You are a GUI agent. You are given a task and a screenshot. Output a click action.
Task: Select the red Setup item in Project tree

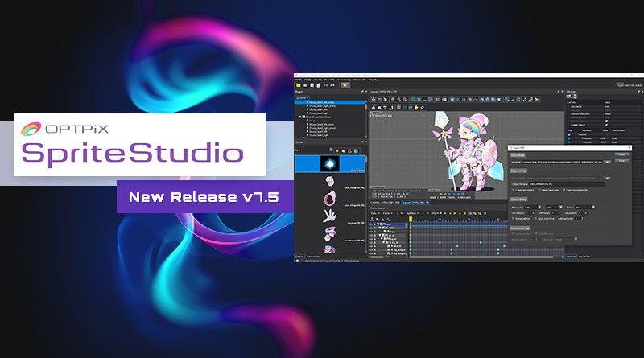[x=312, y=121]
